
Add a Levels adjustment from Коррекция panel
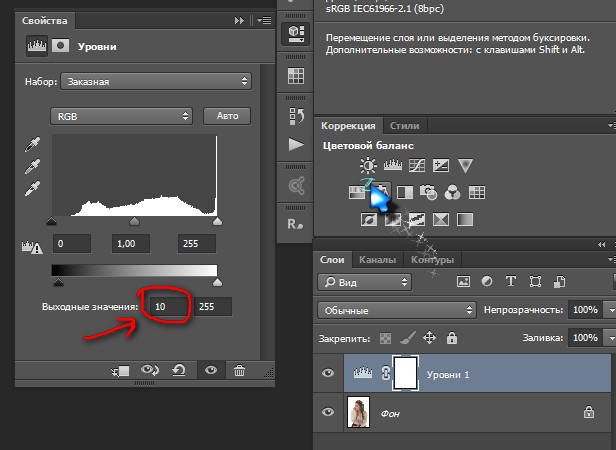point(393,165)
